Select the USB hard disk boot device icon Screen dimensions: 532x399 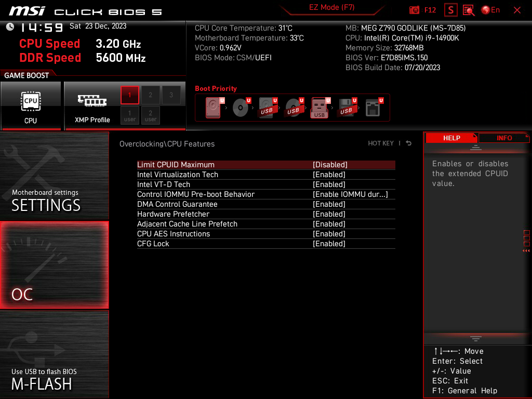268,108
